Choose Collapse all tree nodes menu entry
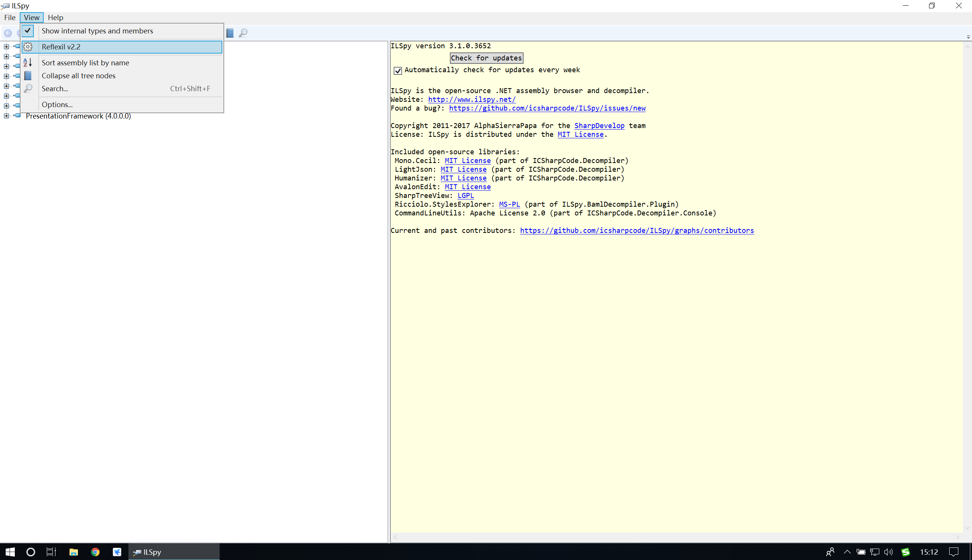The image size is (972, 560). pos(122,76)
